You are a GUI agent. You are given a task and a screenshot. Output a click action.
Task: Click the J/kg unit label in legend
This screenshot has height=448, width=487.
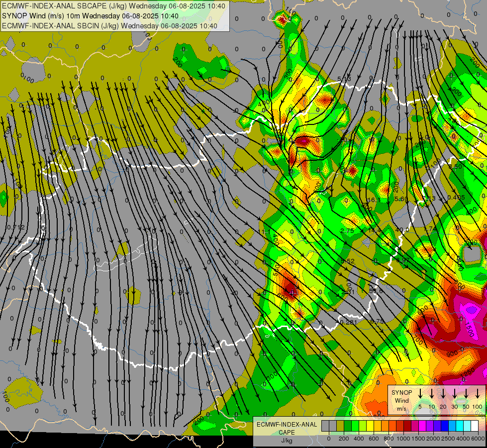[287, 441]
